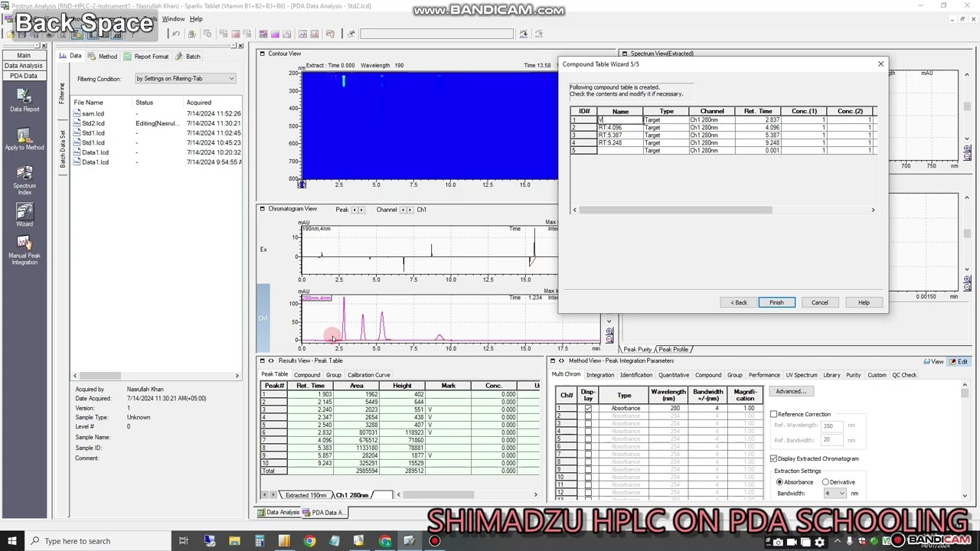Click the Help button in the wizard
Viewport: 980px width, 551px height.
pyautogui.click(x=864, y=302)
